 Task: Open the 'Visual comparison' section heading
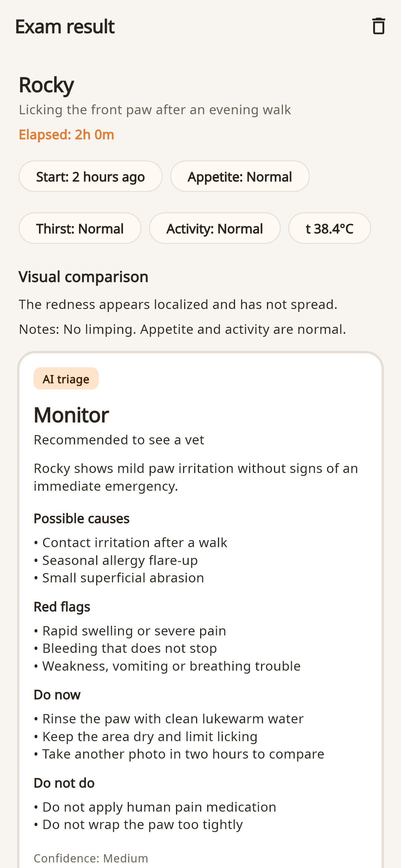(x=84, y=277)
